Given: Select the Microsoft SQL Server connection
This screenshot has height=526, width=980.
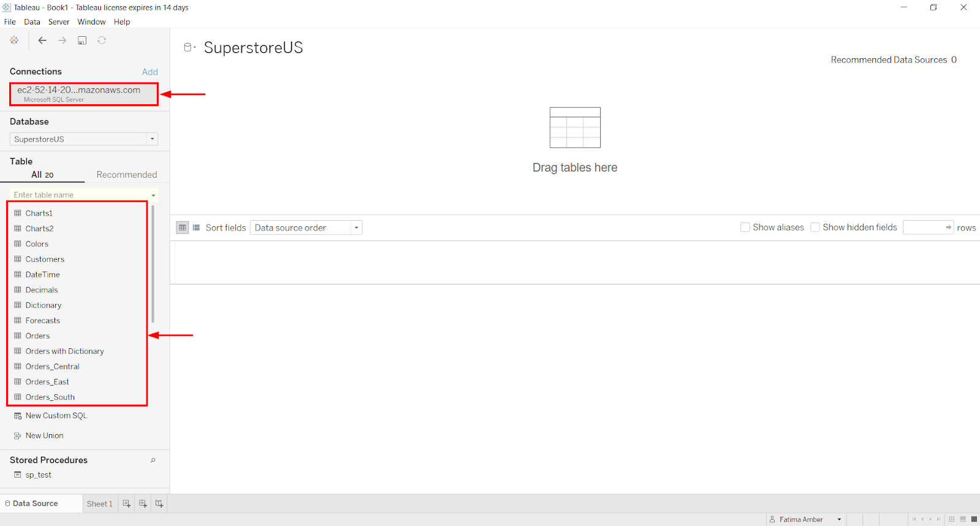Looking at the screenshot, I should [x=84, y=94].
